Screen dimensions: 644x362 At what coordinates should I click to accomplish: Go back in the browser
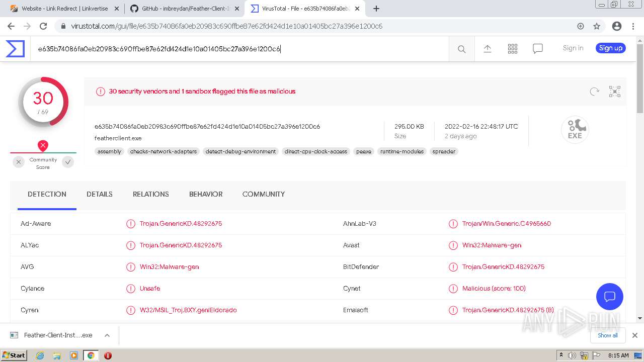(11, 26)
